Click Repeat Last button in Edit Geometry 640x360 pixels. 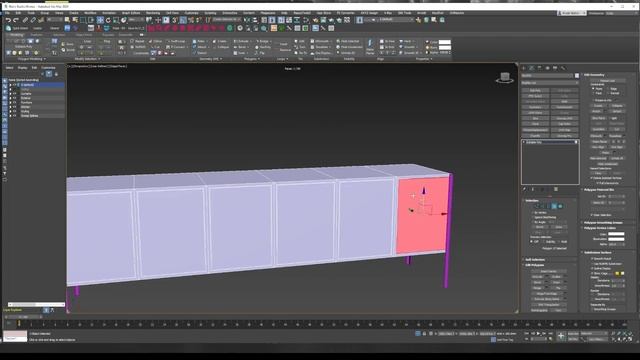point(608,80)
